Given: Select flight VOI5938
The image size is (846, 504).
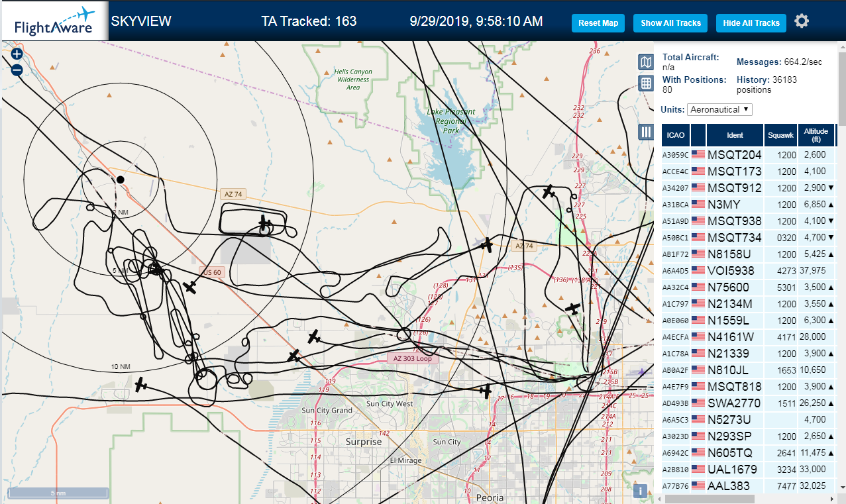Looking at the screenshot, I should pyautogui.click(x=749, y=271).
